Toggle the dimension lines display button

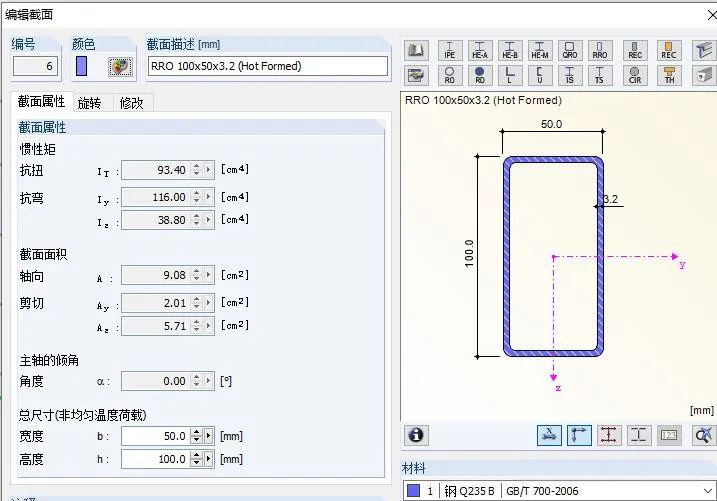coord(610,435)
